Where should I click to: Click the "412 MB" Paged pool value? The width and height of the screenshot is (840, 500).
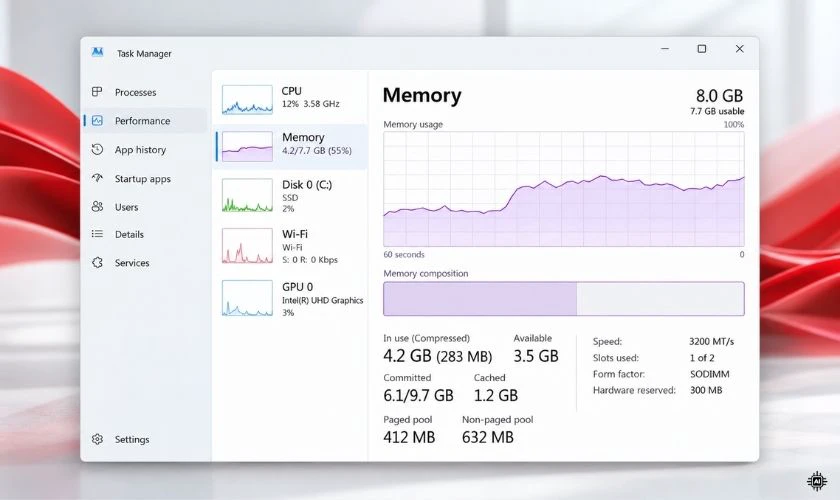coord(409,437)
